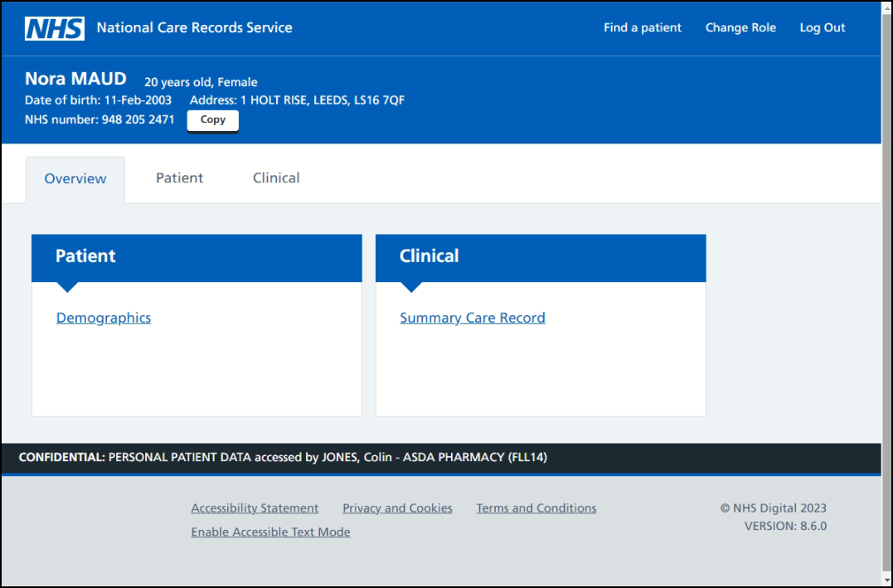
Task: Open the Accessibility Statement footer link
Action: point(255,508)
